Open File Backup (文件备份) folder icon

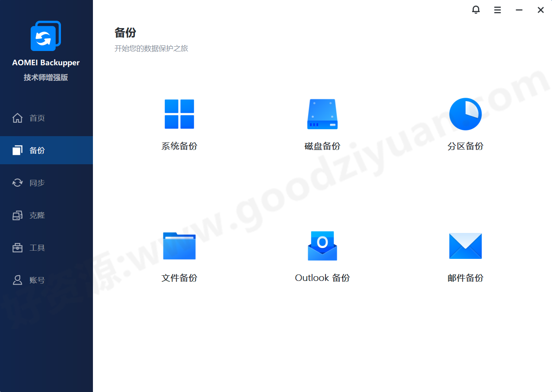tap(179, 246)
